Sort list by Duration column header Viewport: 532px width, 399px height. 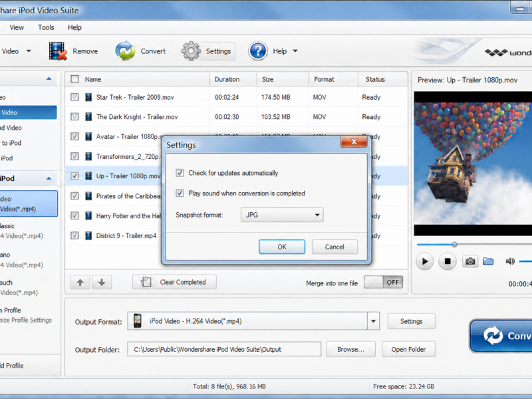tap(233, 79)
